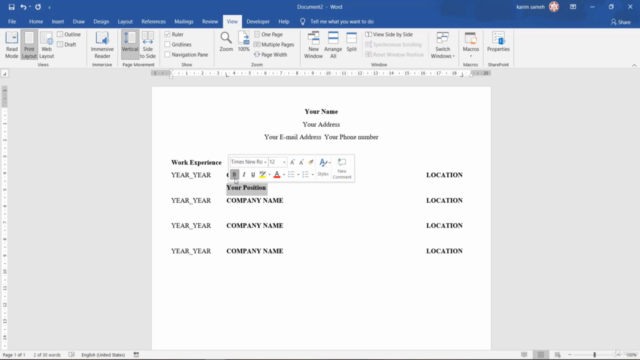Click Underline in the mini toolbar
This screenshot has width=640, height=360.
coord(253,174)
